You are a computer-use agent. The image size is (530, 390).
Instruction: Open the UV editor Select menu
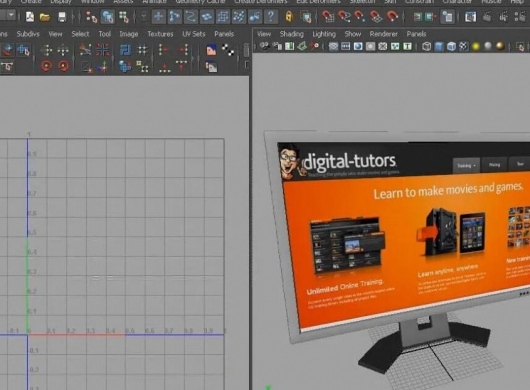(x=80, y=34)
